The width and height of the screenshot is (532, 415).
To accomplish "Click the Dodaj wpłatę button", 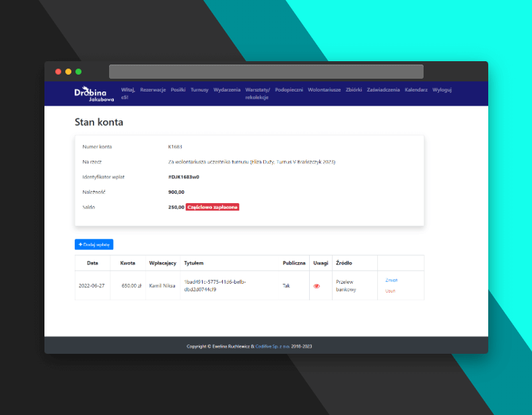I will [x=94, y=244].
